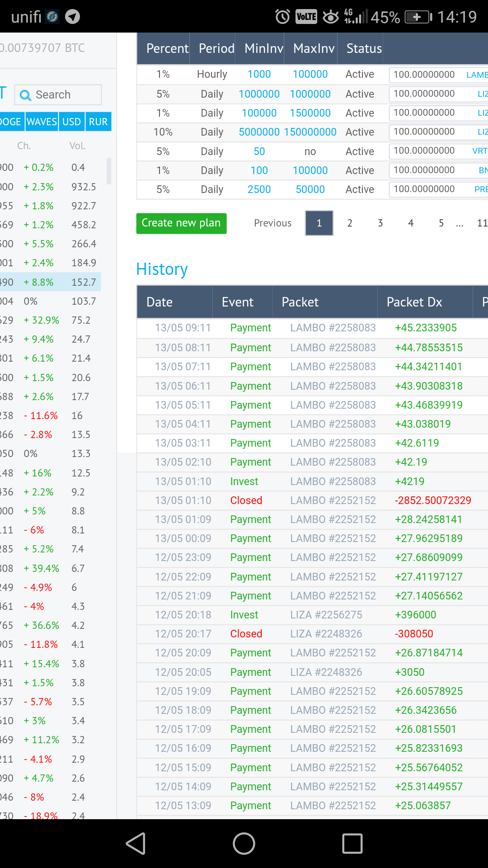Tap the Android back navigation icon
488x868 pixels.
point(136,844)
